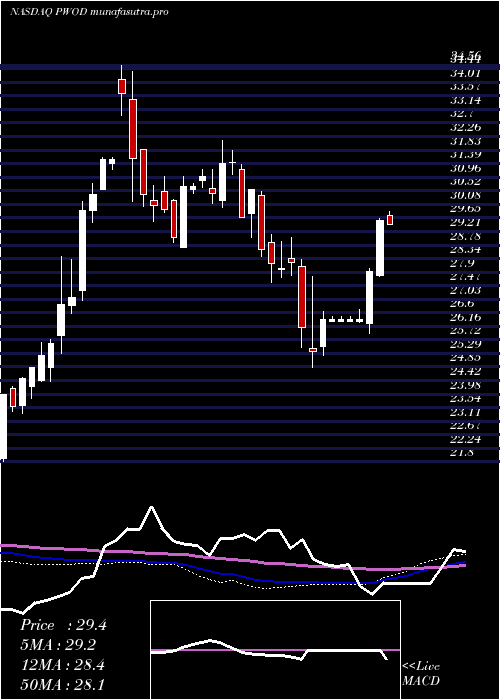Select the 25.29 price axis label

pyautogui.click(x=465, y=344)
